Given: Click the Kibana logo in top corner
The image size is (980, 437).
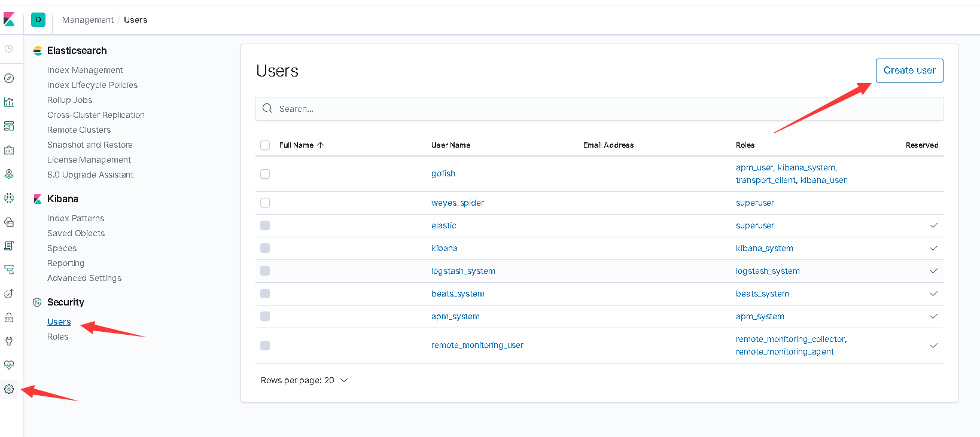Looking at the screenshot, I should click(9, 20).
